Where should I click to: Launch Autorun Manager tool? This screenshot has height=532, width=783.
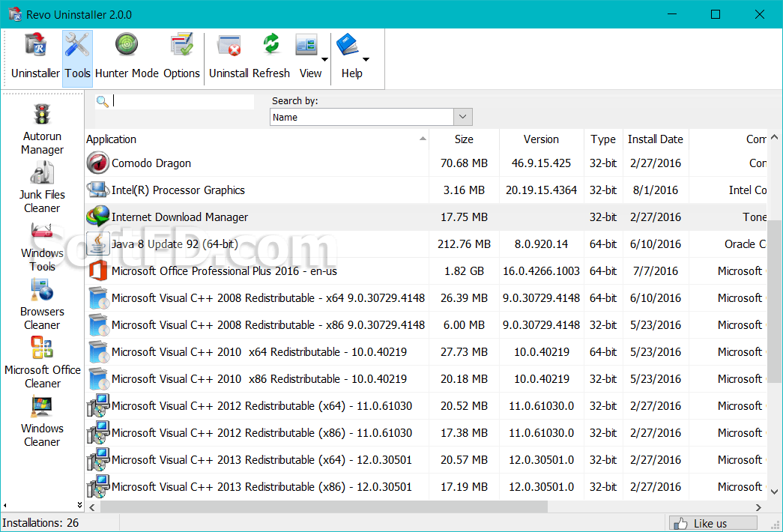[42, 130]
